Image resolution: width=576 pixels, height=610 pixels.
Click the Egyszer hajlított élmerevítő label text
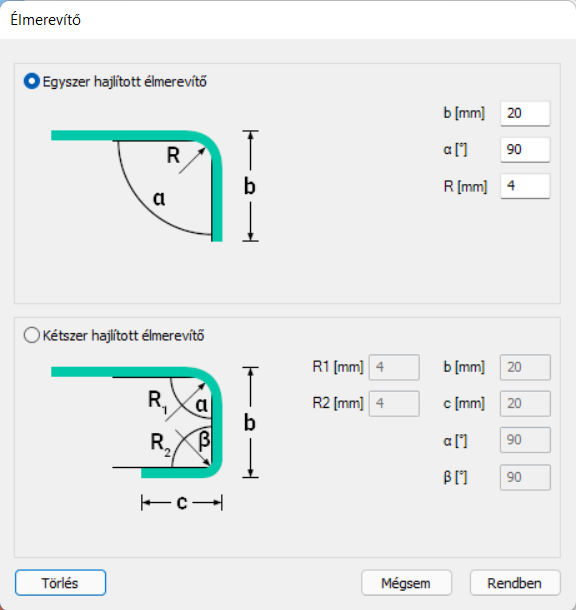[124, 82]
